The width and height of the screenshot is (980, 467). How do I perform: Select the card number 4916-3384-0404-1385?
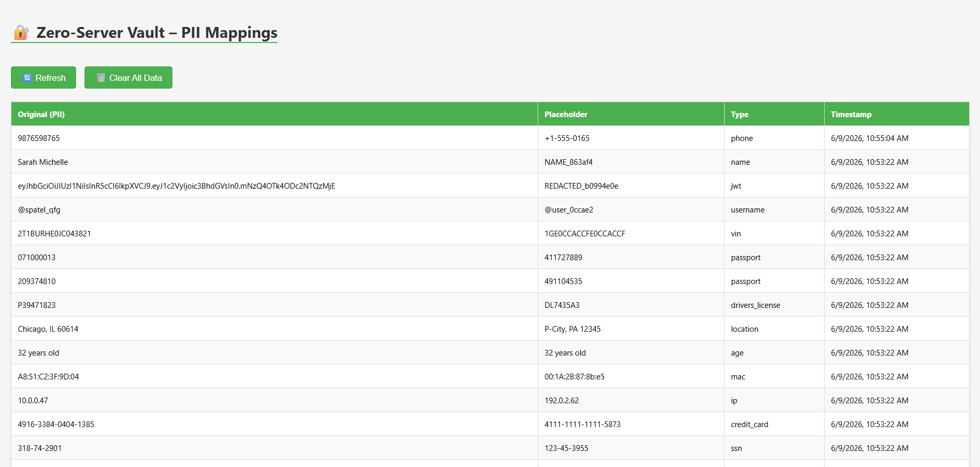(56, 424)
